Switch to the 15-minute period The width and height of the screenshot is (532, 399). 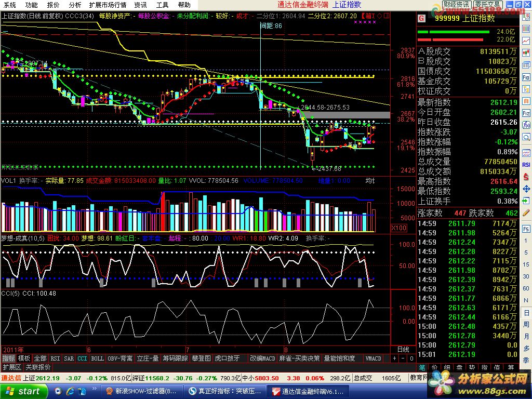point(526,264)
